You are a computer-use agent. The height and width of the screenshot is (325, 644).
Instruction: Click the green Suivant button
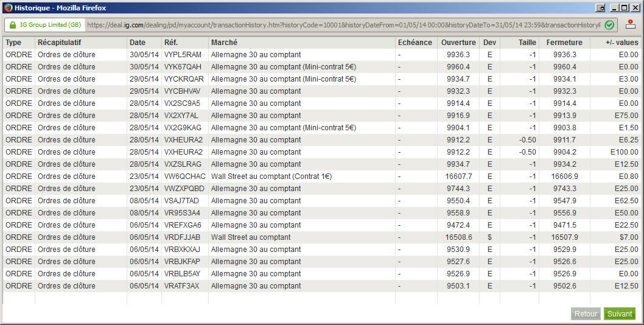pyautogui.click(x=620, y=314)
